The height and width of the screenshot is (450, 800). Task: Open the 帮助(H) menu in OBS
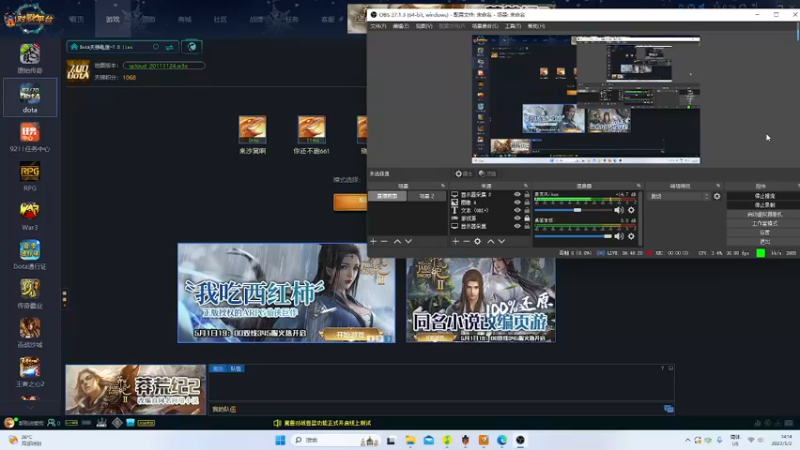point(536,26)
